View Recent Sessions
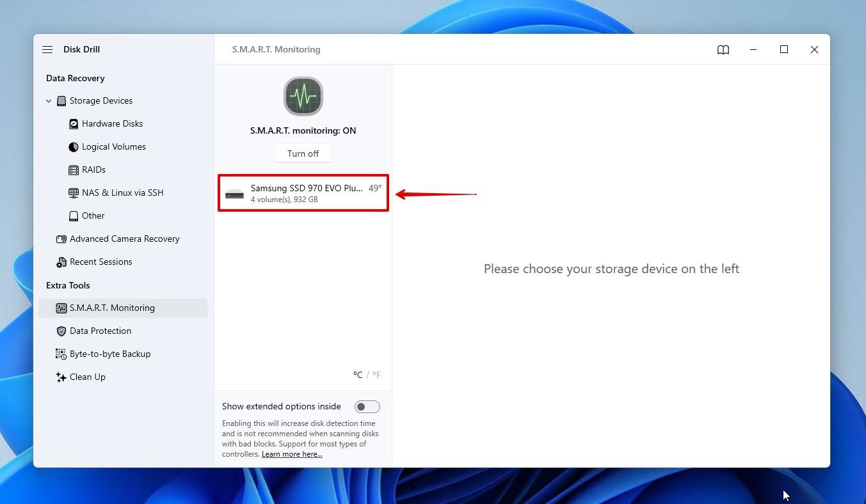Viewport: 866px width, 504px height. pyautogui.click(x=100, y=262)
